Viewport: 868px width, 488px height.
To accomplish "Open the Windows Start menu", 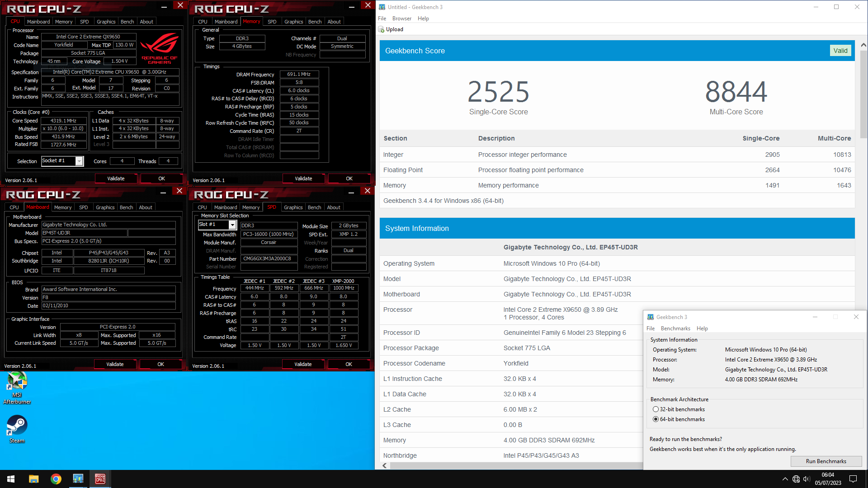I will pos(11,479).
